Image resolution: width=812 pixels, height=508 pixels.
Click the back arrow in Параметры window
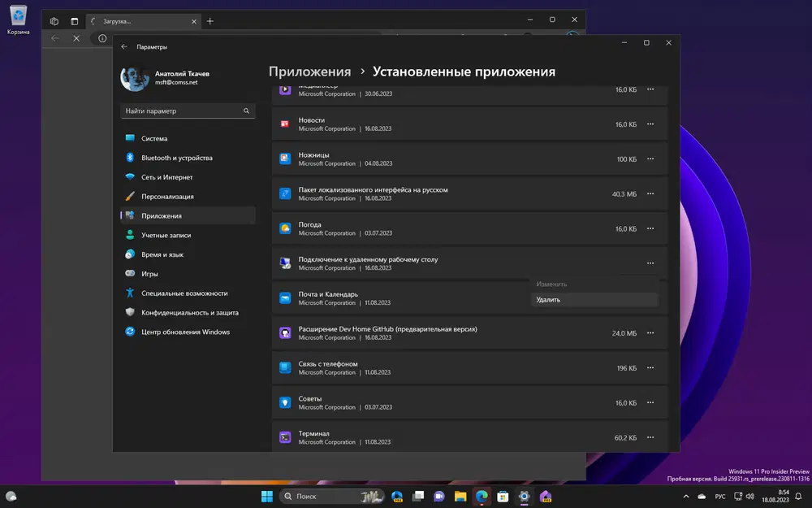click(x=124, y=46)
